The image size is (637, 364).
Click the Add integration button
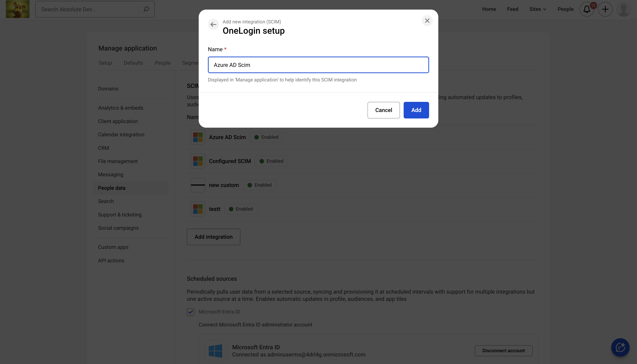coord(213,237)
